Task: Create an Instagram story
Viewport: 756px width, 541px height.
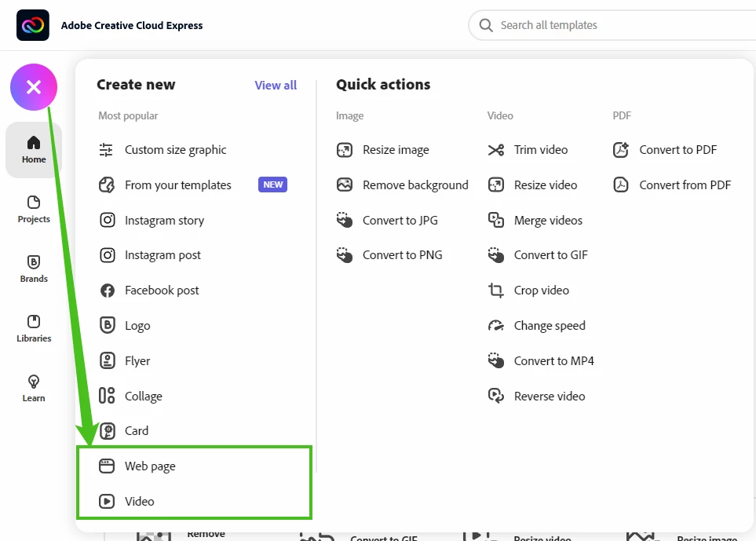Action: [164, 221]
